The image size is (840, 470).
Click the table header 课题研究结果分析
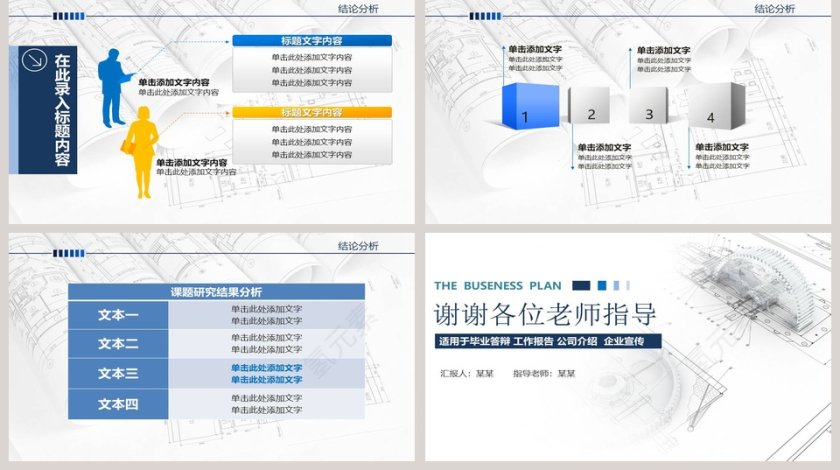(216, 292)
